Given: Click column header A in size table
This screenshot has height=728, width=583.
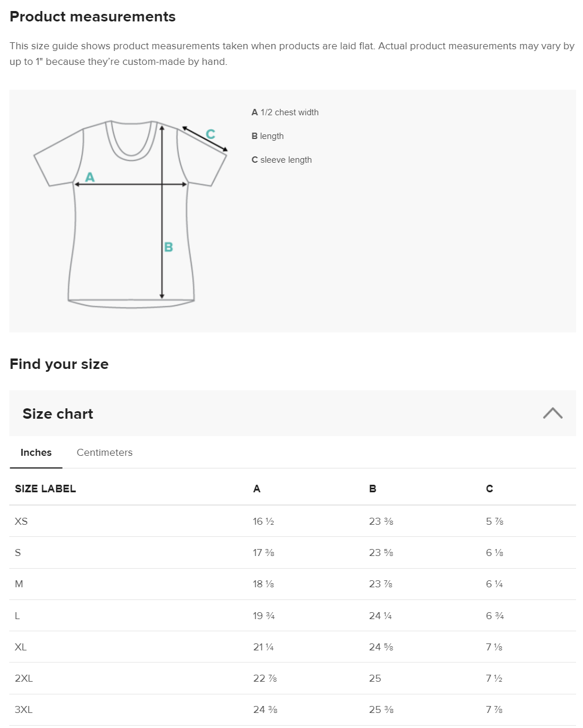Looking at the screenshot, I should (256, 489).
